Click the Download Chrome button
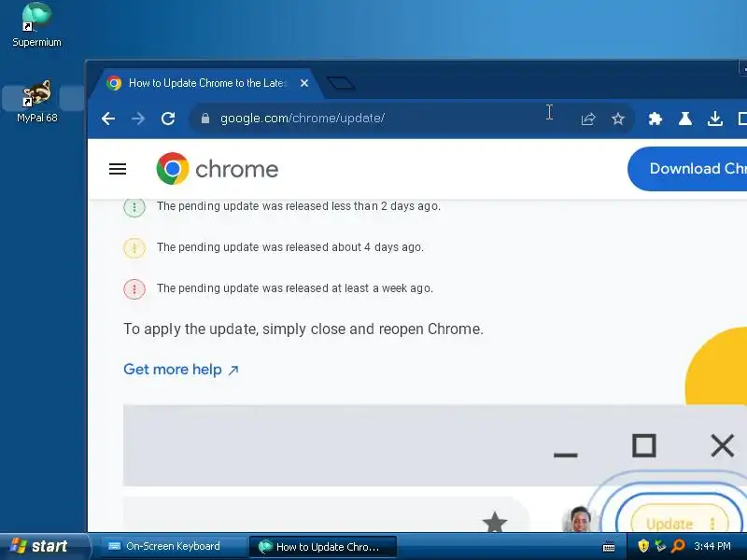The height and width of the screenshot is (560, 747). point(687,169)
